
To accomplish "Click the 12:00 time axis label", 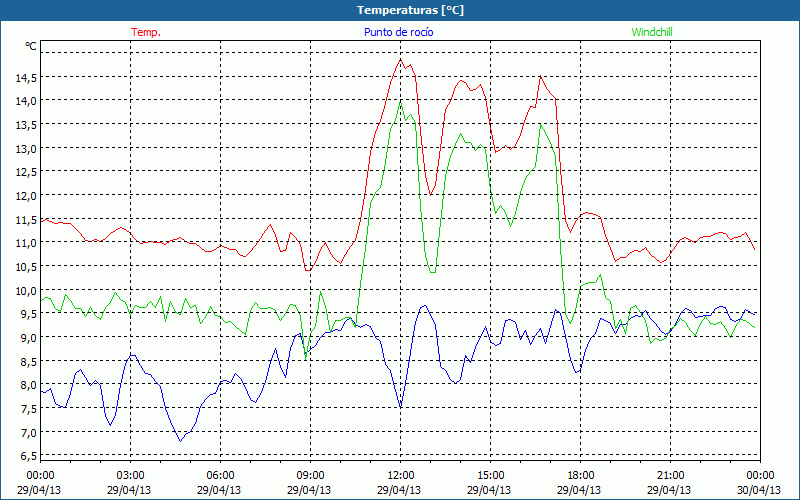I will click(x=401, y=476).
